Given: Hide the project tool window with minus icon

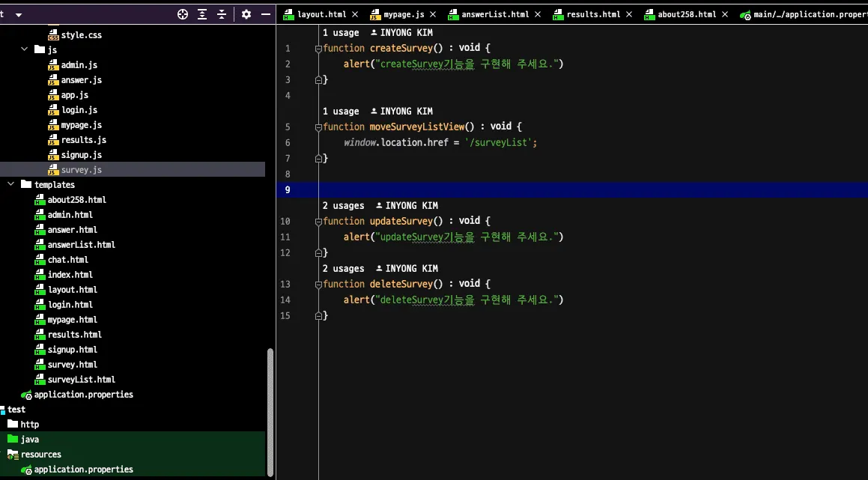Looking at the screenshot, I should (x=266, y=14).
